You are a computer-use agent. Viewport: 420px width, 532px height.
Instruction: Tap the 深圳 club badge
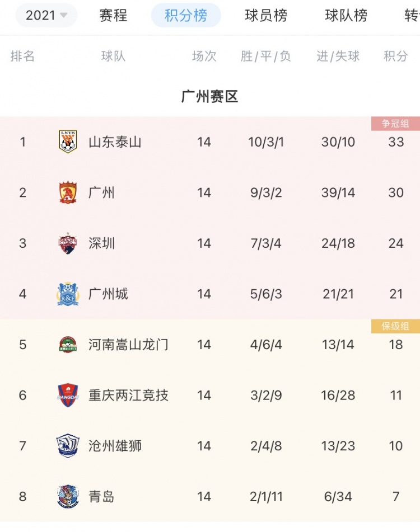(68, 243)
